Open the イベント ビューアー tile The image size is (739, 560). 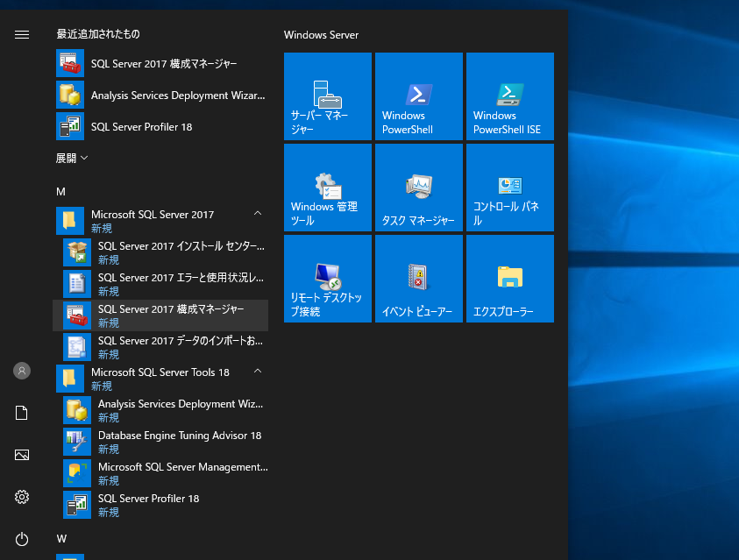419,279
